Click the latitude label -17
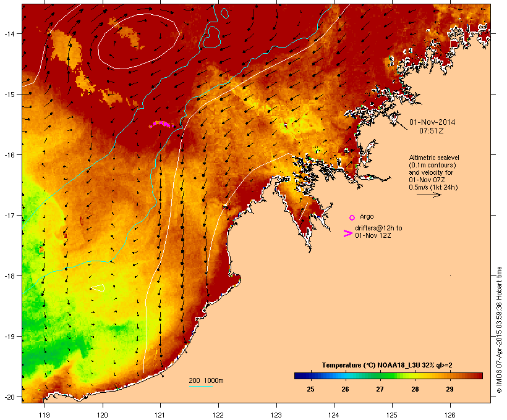This screenshot has height=420, width=507. [9, 215]
